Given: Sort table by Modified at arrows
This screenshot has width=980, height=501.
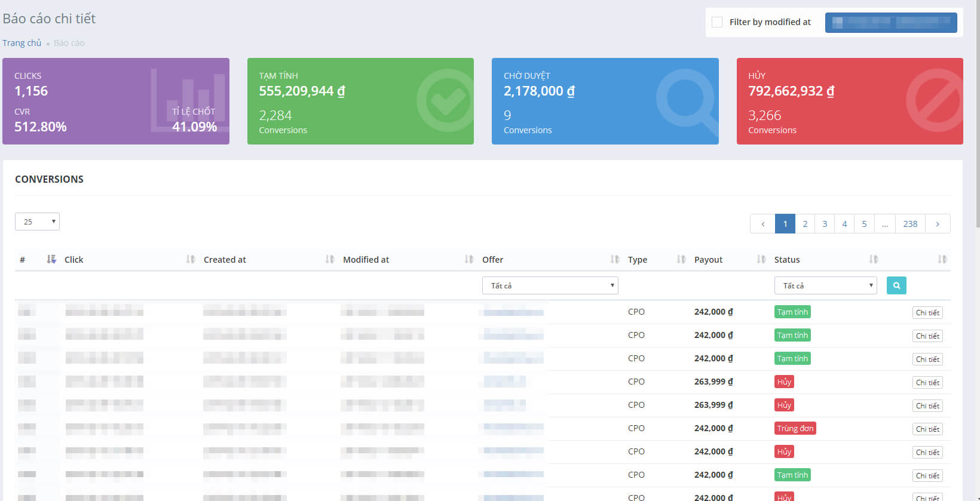Looking at the screenshot, I should tap(469, 259).
